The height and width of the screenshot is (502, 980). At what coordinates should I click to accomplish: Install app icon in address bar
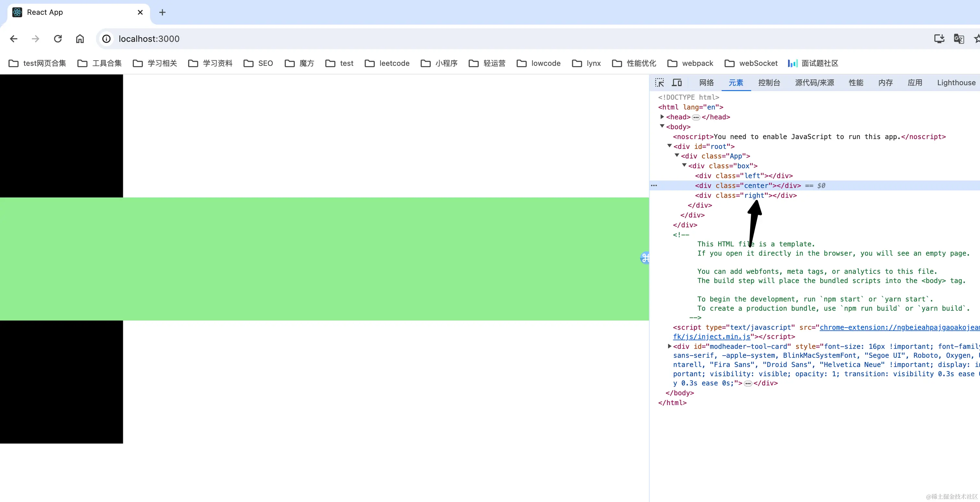tap(939, 39)
